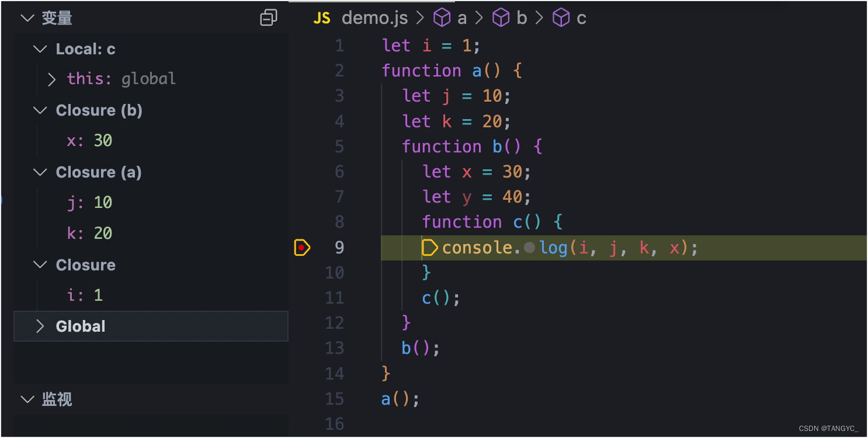
Task: Click 'let i = 1;' code line
Action: (x=431, y=46)
